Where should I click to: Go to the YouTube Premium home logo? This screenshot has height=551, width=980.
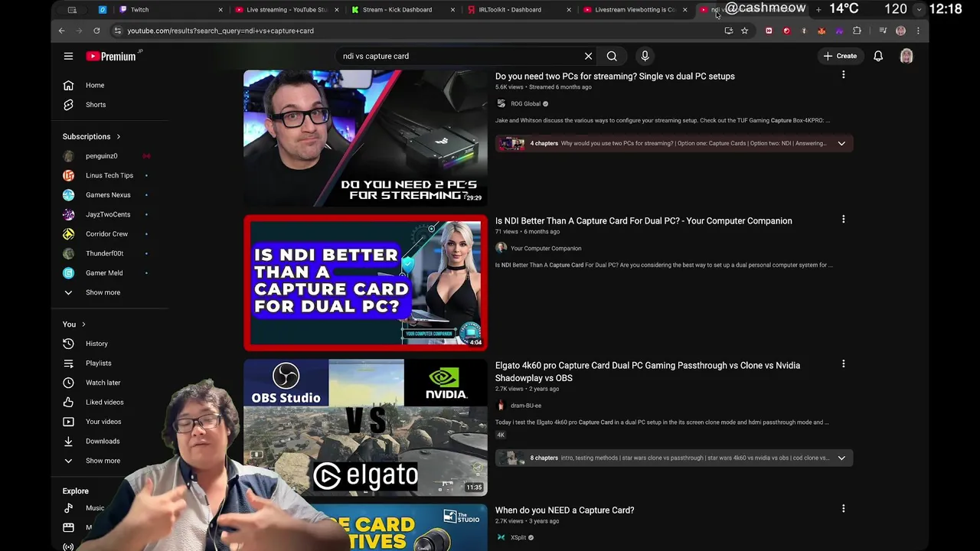click(x=113, y=56)
